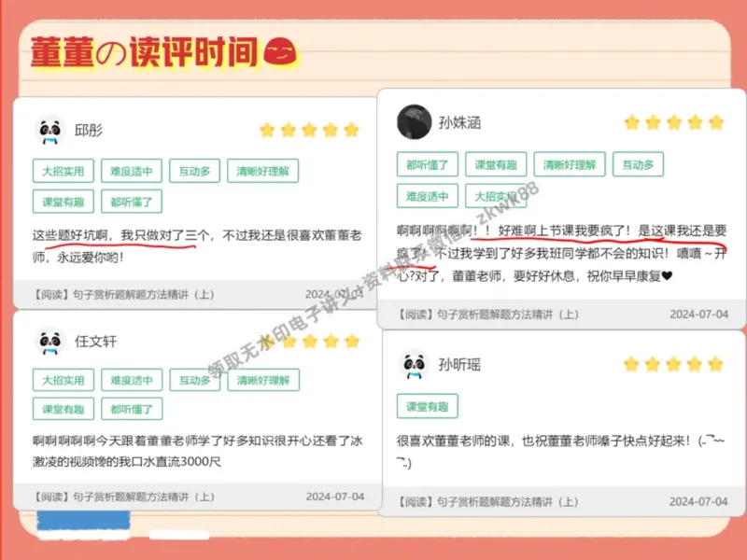Click the 2024-07-04 date on 邱彤's review
Image resolution: width=747 pixels, height=560 pixels.
[334, 294]
